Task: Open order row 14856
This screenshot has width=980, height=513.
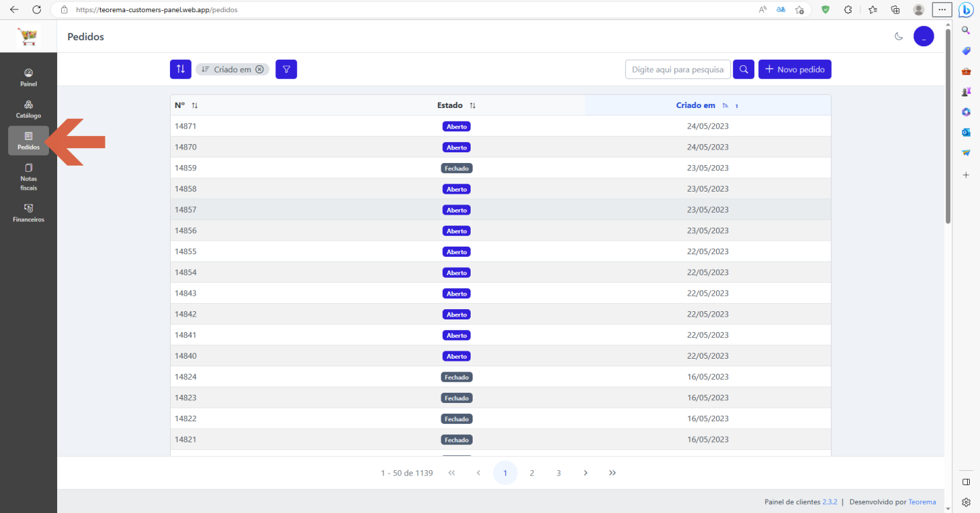Action: click(501, 230)
